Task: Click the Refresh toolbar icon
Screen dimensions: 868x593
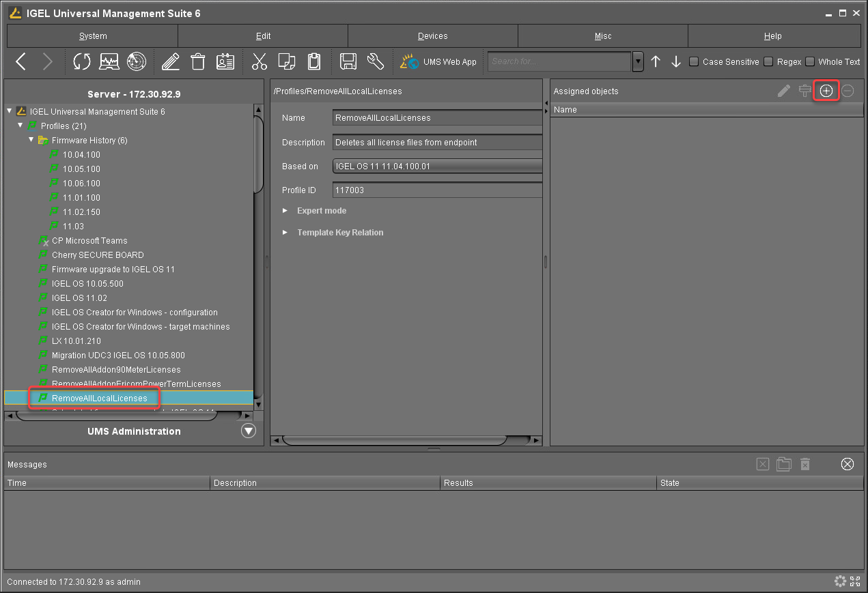Action: [82, 62]
